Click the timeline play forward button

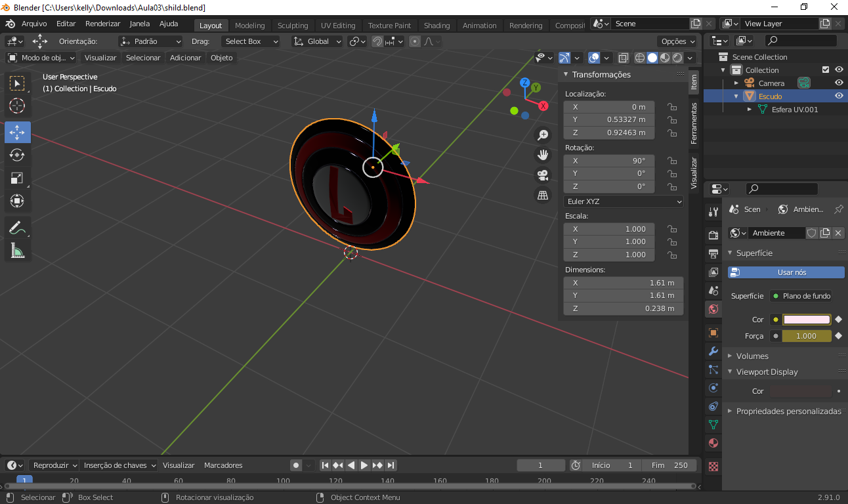364,465
